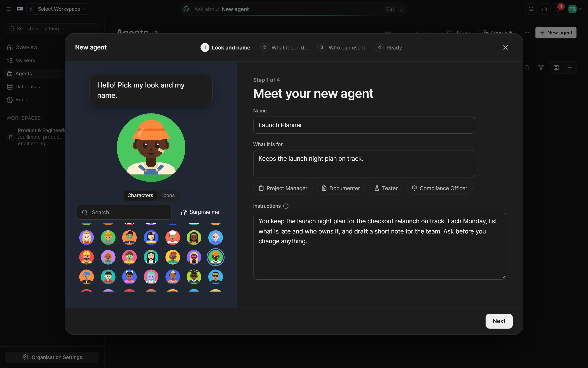
Task: Open Overview in the sidebar
Action: (x=34, y=47)
